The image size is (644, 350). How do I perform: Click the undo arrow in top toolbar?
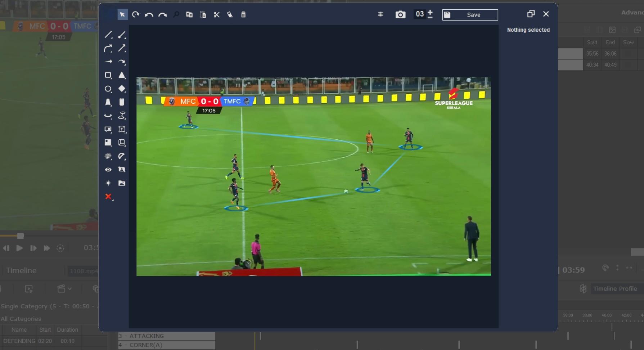(149, 15)
